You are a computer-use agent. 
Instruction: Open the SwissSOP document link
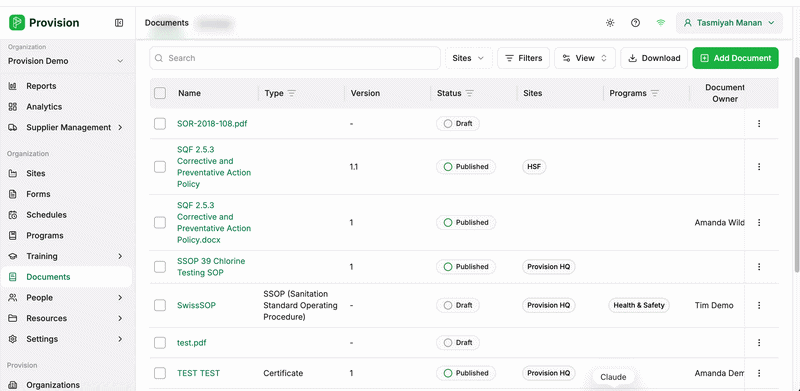[196, 305]
